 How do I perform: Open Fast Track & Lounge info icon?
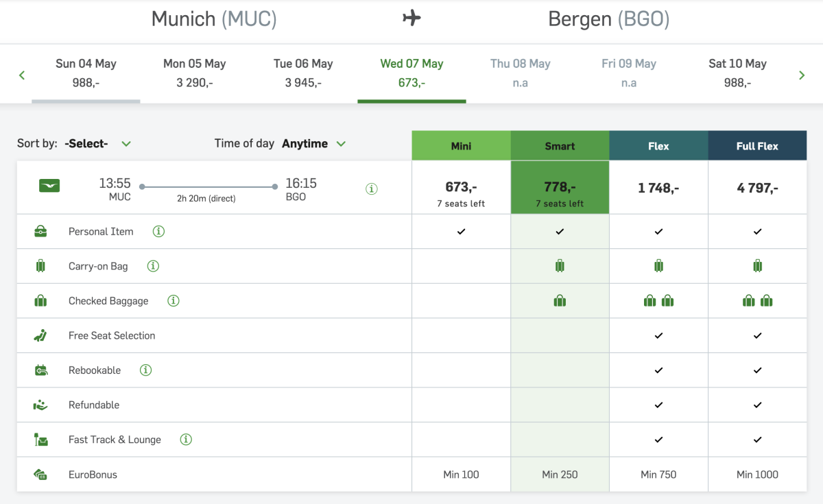point(186,440)
